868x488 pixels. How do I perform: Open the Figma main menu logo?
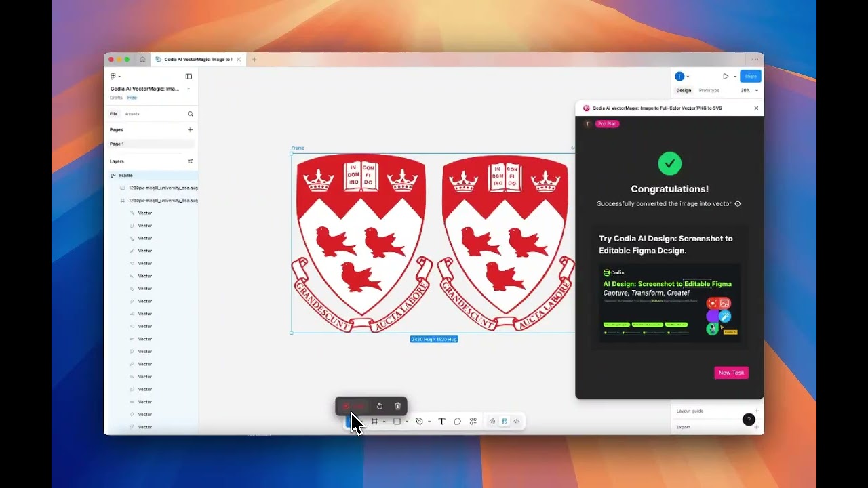coord(113,77)
